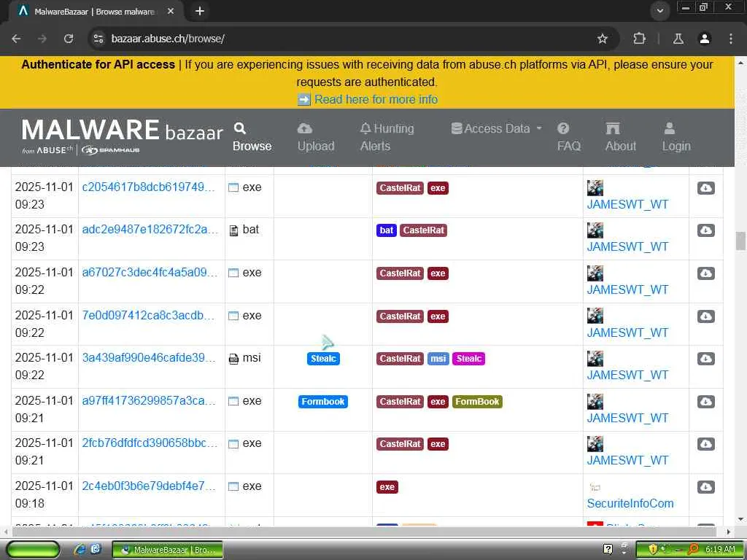Screen dimensions: 747x560
Task: Click the magenta Stealc tag
Action: 469,359
